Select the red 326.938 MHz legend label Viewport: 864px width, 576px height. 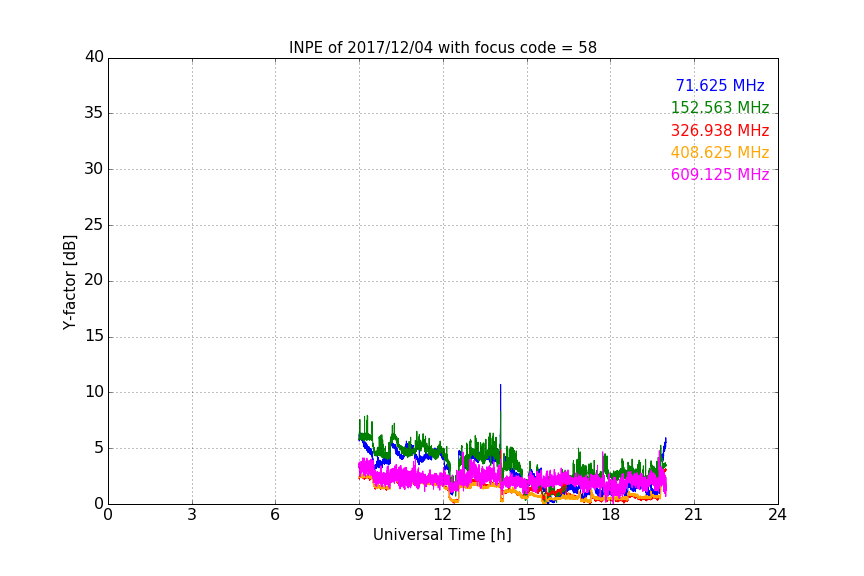720,130
